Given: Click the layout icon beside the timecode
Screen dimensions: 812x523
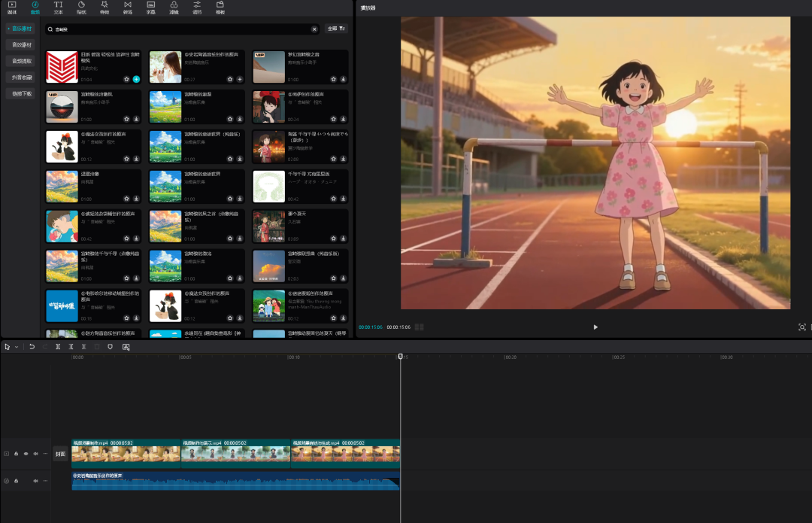Looking at the screenshot, I should pos(419,327).
